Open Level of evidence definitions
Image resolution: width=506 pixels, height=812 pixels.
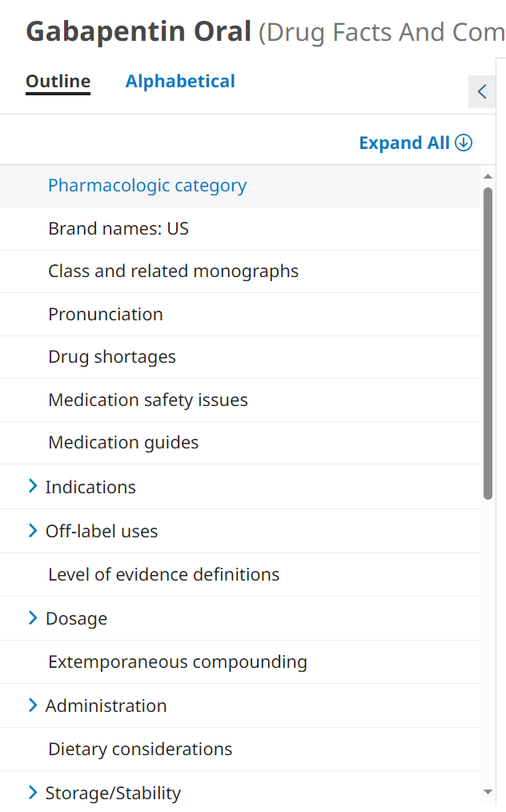(164, 574)
